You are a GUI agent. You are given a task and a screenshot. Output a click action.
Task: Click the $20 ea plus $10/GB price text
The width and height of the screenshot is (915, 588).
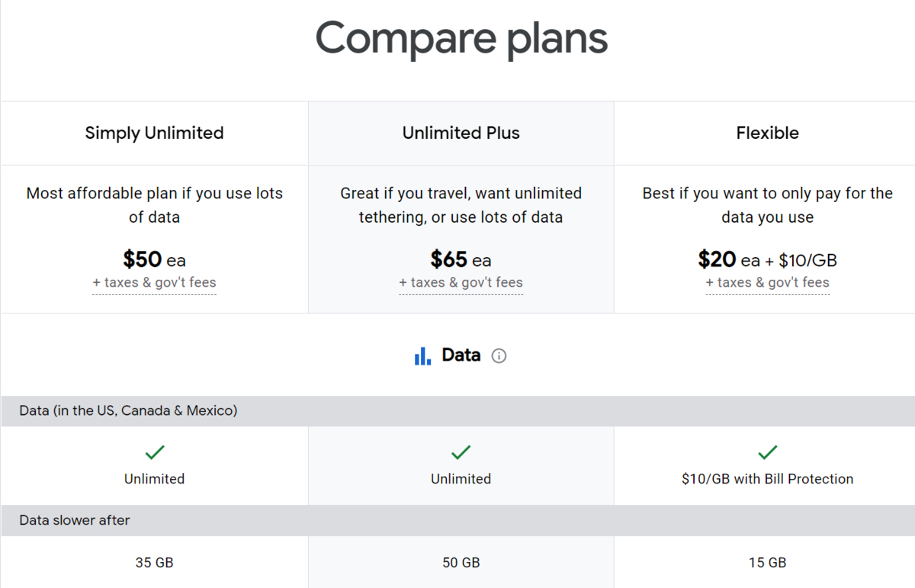click(767, 259)
